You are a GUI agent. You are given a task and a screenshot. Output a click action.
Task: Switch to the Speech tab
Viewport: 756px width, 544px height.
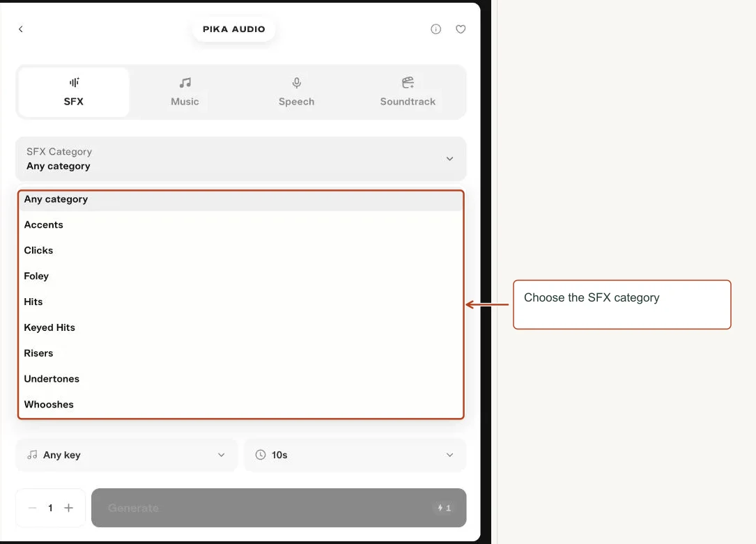pyautogui.click(x=297, y=92)
